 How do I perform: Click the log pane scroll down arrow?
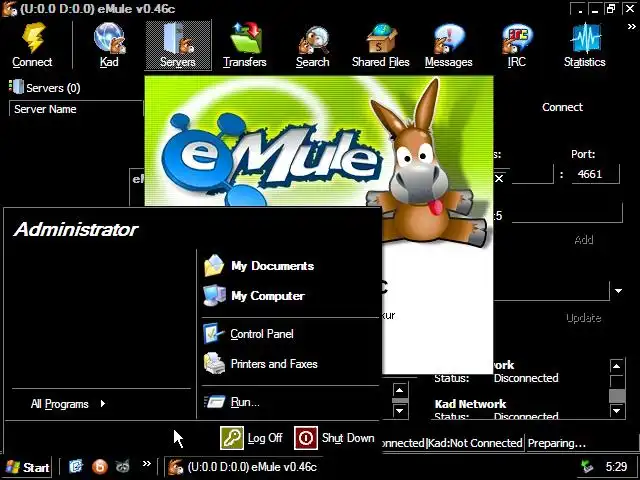click(x=400, y=411)
